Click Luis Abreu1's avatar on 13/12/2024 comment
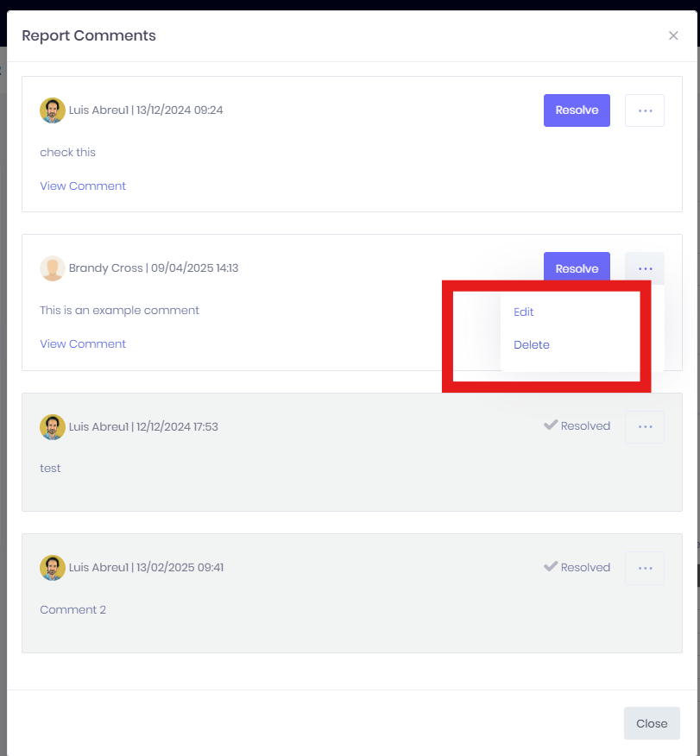The image size is (700, 756). point(53,110)
